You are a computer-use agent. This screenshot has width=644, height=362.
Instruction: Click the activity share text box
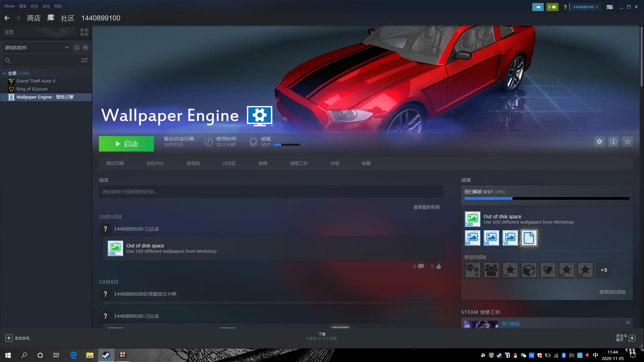coord(271,192)
